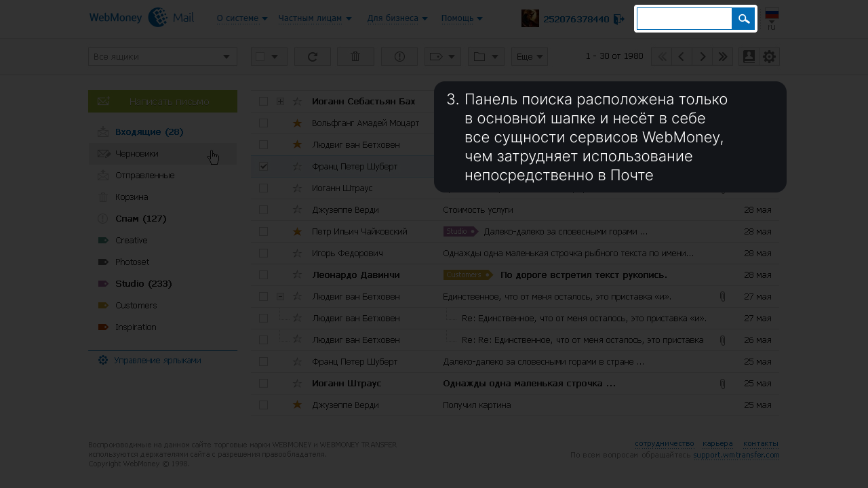The image size is (868, 488).
Task: Check the Иоганн Себастьян Бах message checkbox
Action: 264,101
